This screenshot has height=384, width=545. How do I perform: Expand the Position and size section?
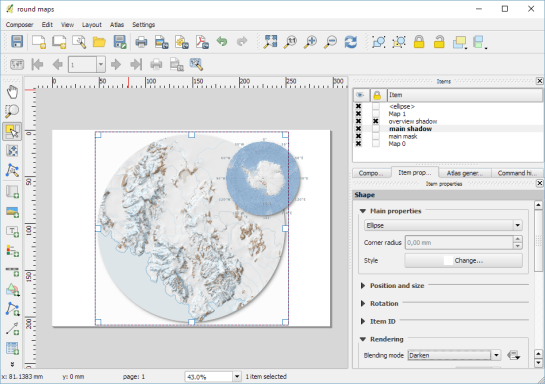click(363, 286)
